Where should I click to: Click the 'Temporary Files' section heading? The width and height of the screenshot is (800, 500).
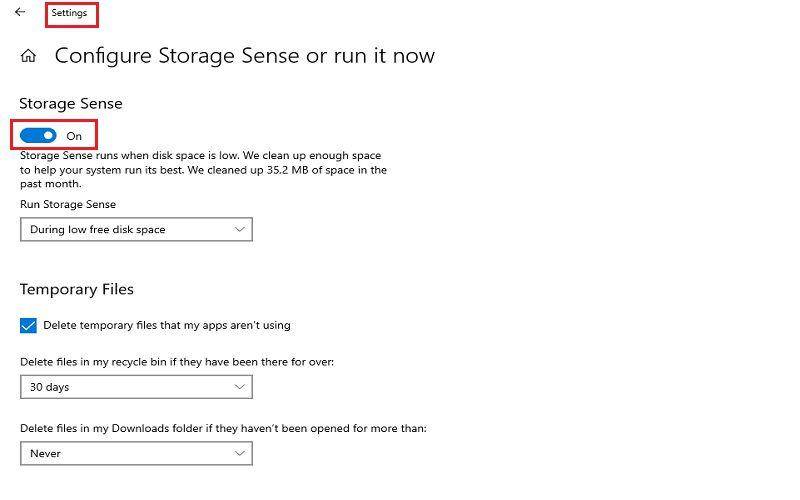(x=77, y=289)
